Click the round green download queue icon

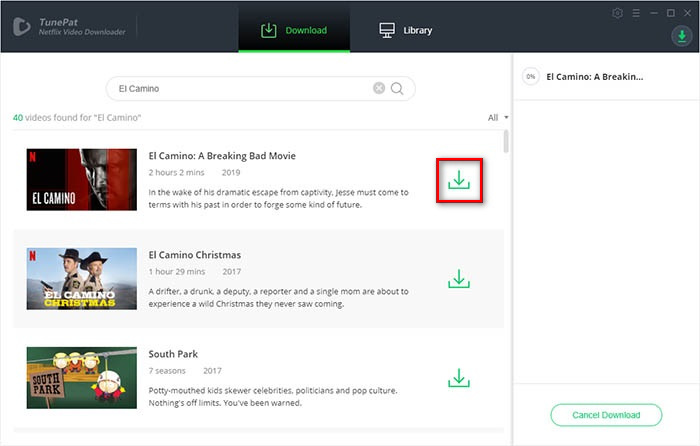click(682, 36)
